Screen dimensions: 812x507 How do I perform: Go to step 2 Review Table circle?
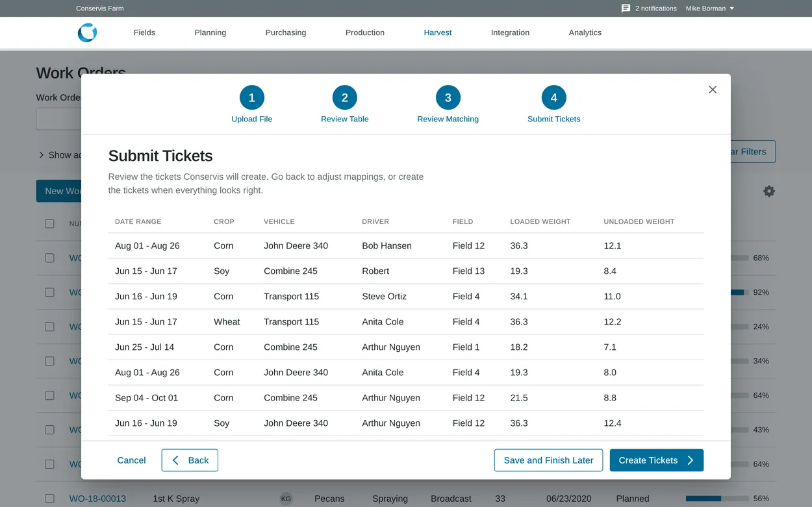pos(345,98)
